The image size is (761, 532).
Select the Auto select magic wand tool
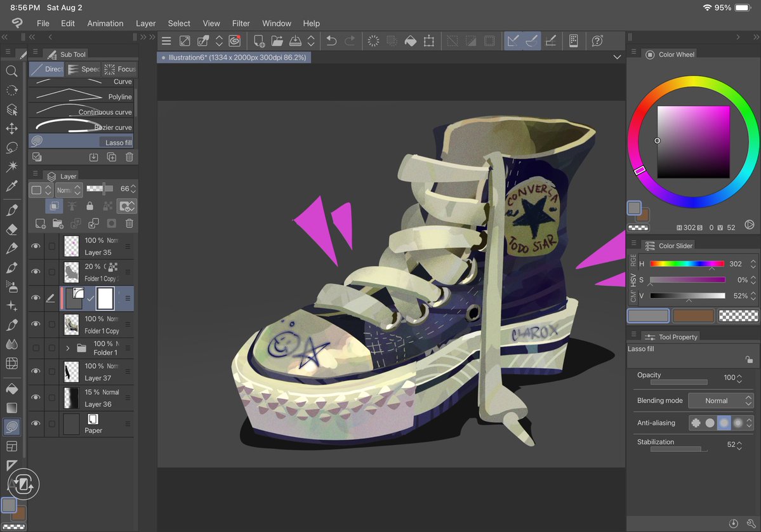coord(11,166)
